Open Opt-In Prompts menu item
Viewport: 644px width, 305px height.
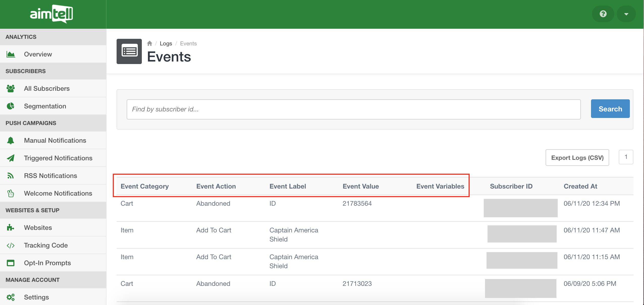point(47,263)
